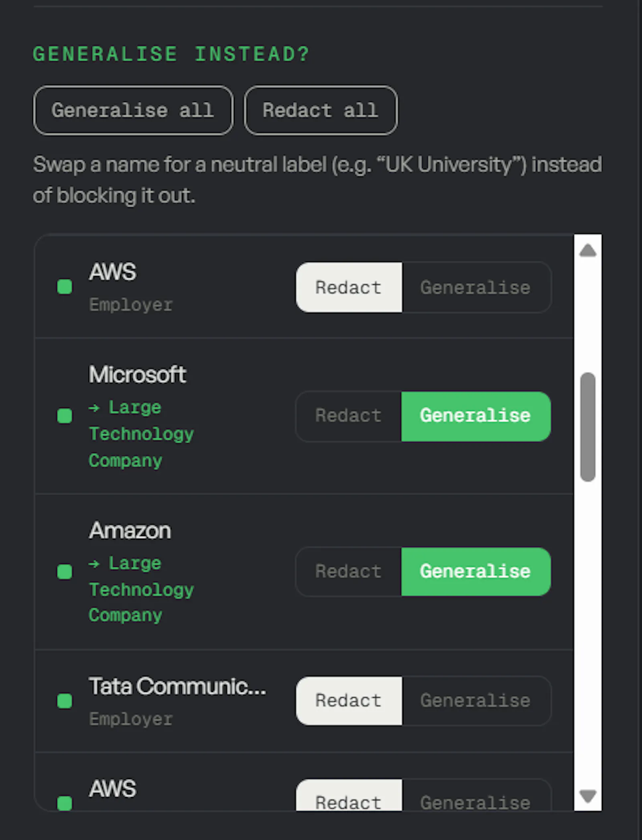
Task: Select Redact for the bottom AWS row
Action: click(x=349, y=795)
